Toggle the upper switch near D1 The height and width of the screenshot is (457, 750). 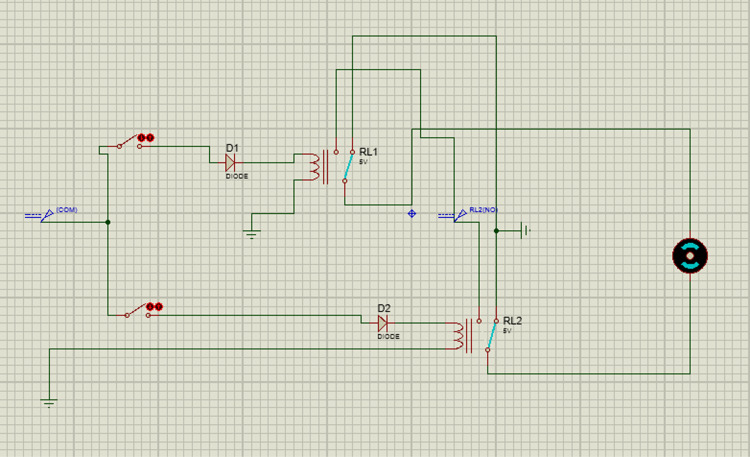point(129,143)
